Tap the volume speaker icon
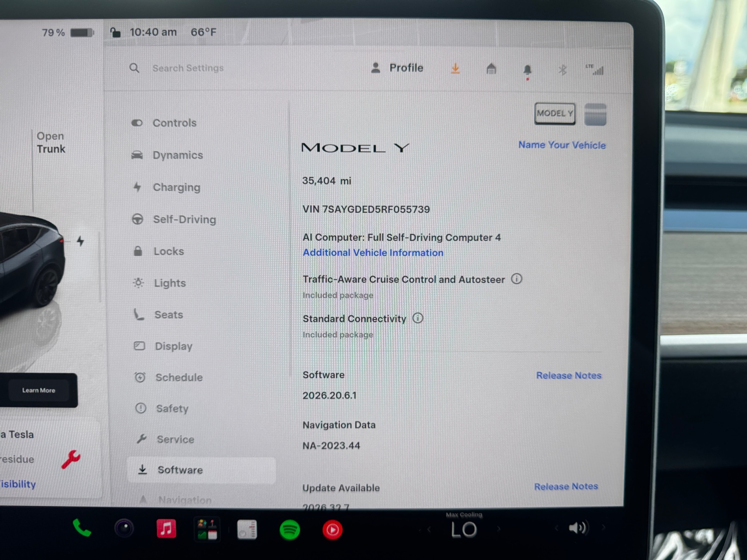 tap(578, 528)
